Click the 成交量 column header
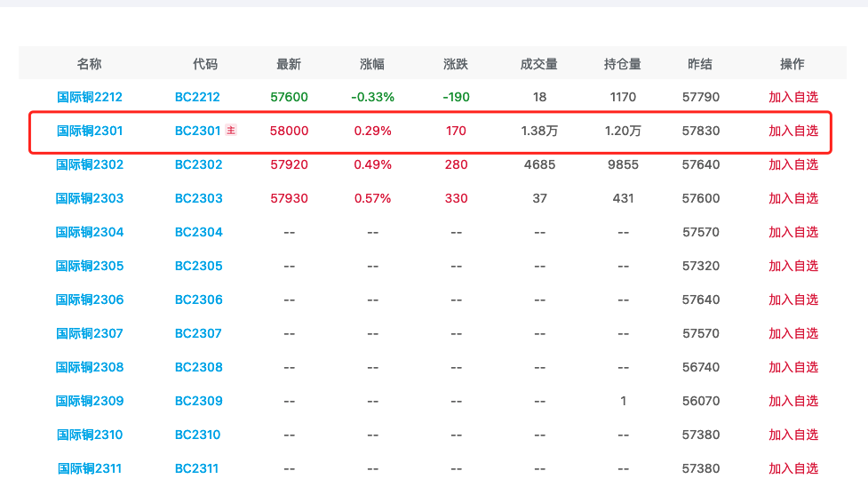 click(538, 64)
